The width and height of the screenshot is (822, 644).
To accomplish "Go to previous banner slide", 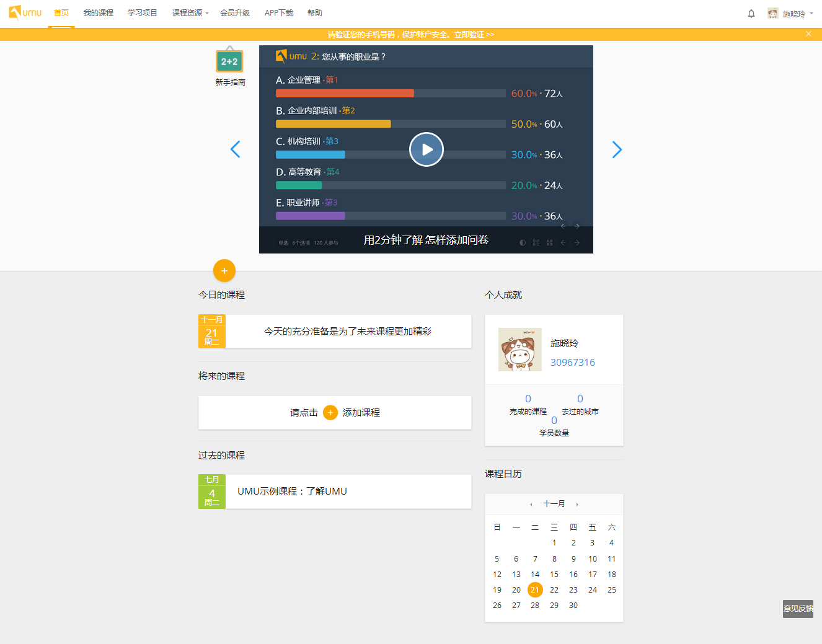I will (x=235, y=149).
